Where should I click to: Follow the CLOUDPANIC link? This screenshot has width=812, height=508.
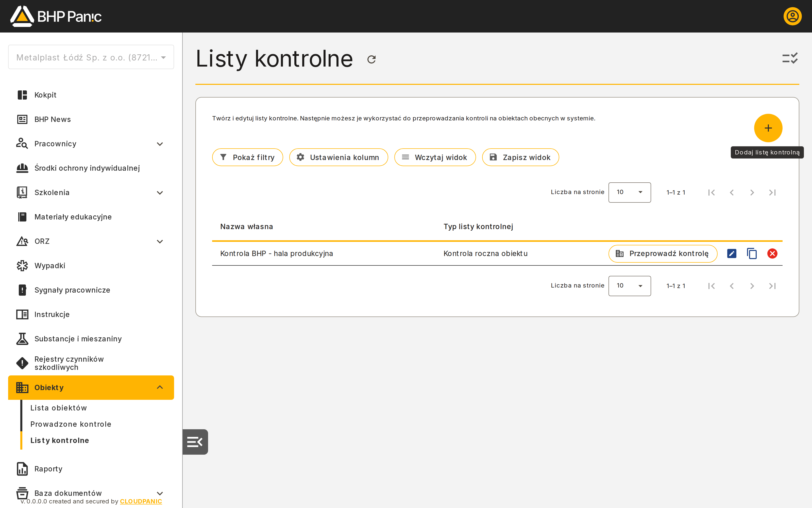pyautogui.click(x=141, y=501)
